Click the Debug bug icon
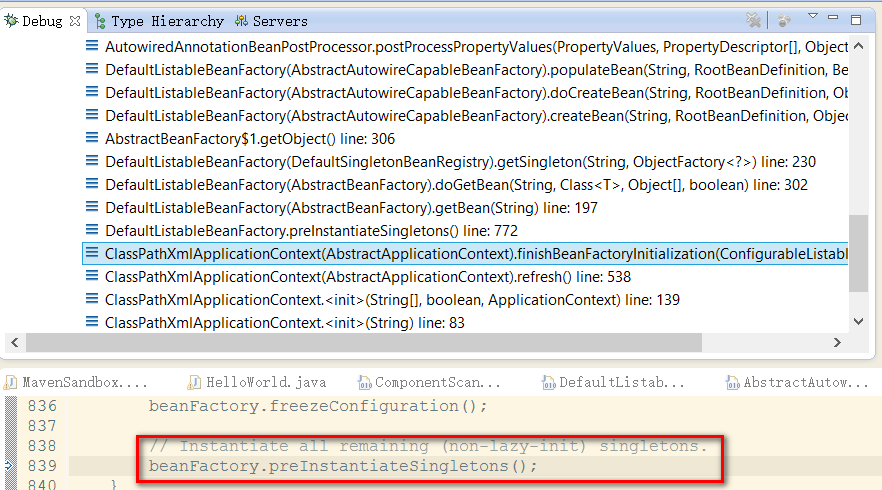The height and width of the screenshot is (490, 882). tap(11, 21)
